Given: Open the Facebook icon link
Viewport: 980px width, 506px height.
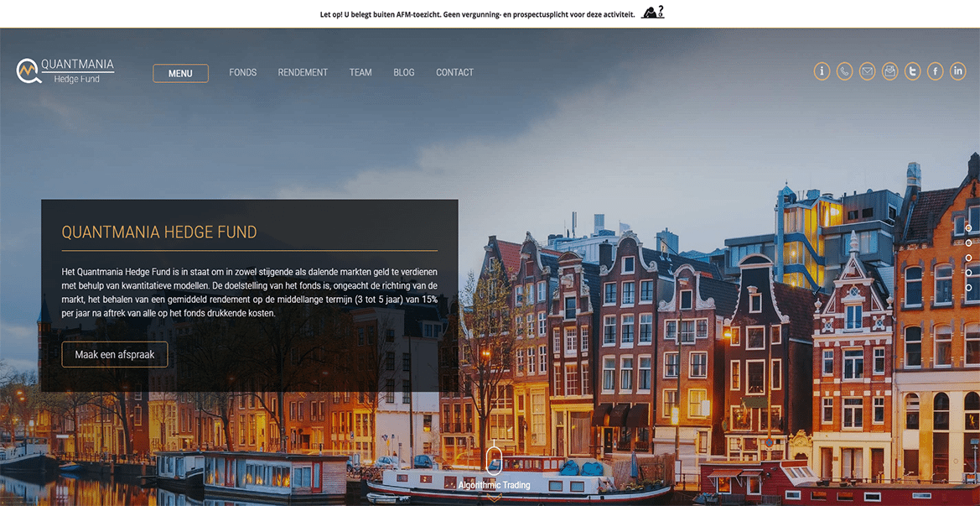Looking at the screenshot, I should coord(935,71).
